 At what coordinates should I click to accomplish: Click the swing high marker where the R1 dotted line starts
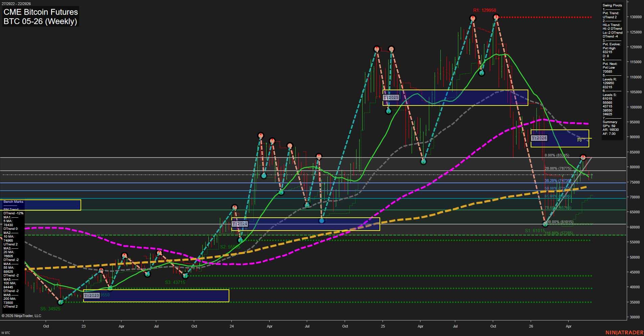click(496, 17)
